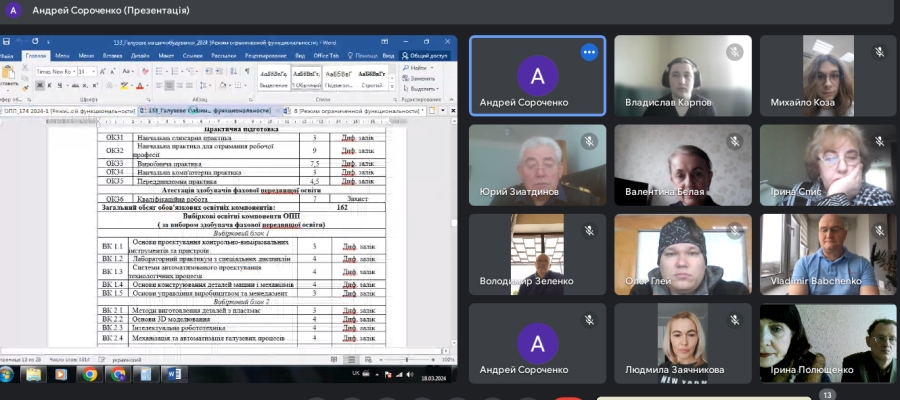Apply bold formatting in Word ribbon

(39, 86)
